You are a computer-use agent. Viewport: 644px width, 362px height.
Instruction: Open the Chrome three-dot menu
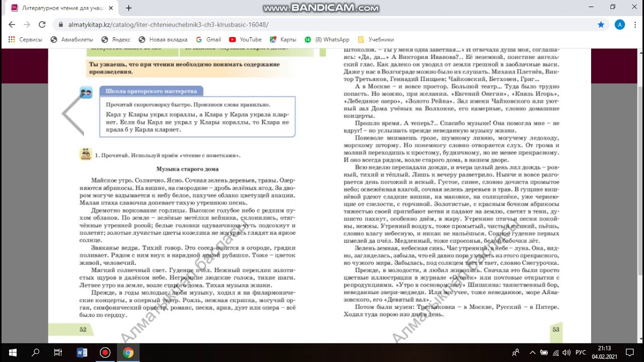coord(635,25)
